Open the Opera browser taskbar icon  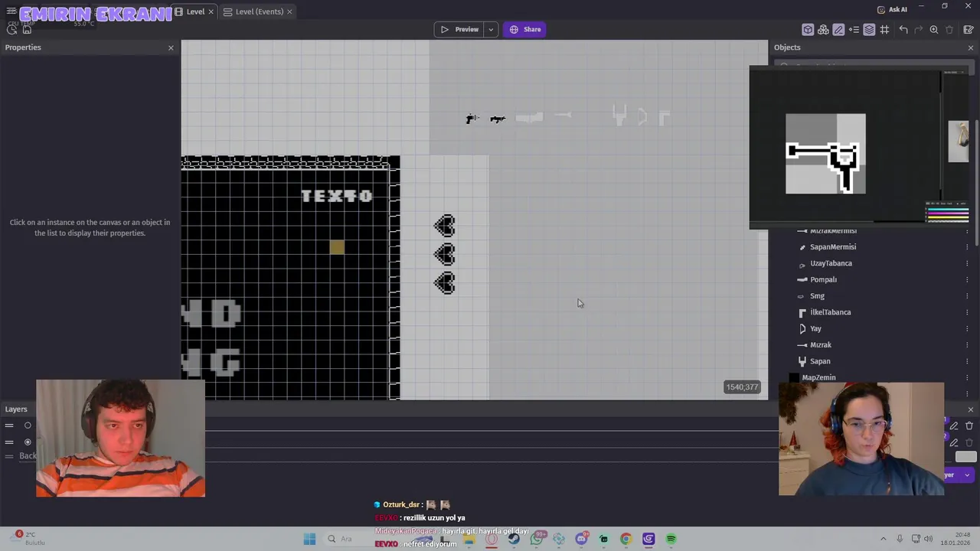[x=492, y=539]
